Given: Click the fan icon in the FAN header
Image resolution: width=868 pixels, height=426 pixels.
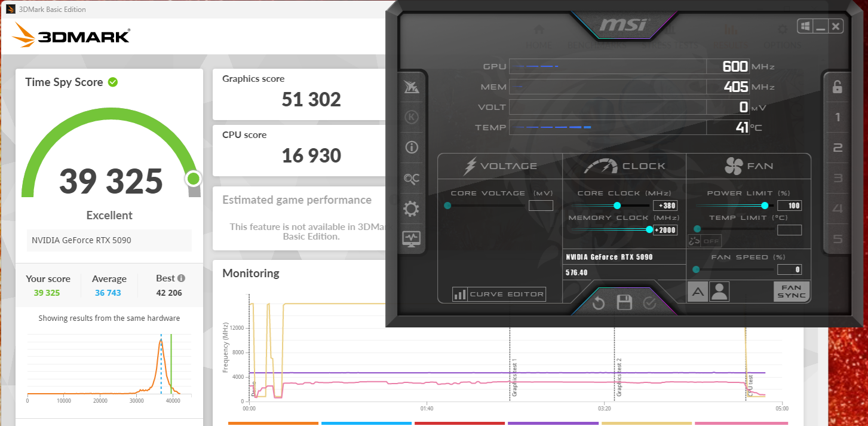Looking at the screenshot, I should click(733, 166).
